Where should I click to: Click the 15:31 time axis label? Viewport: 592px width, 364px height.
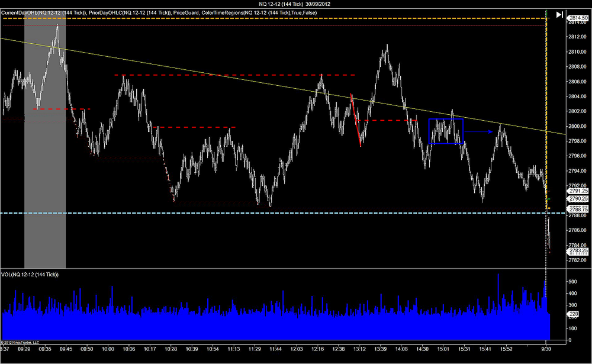tap(464, 349)
